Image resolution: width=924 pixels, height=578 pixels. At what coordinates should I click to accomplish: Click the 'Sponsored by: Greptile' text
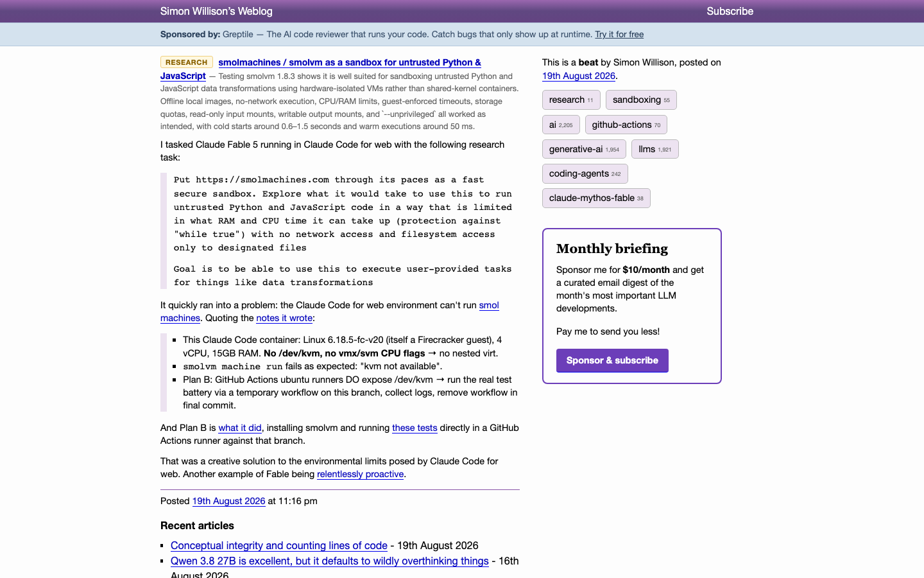(x=207, y=35)
